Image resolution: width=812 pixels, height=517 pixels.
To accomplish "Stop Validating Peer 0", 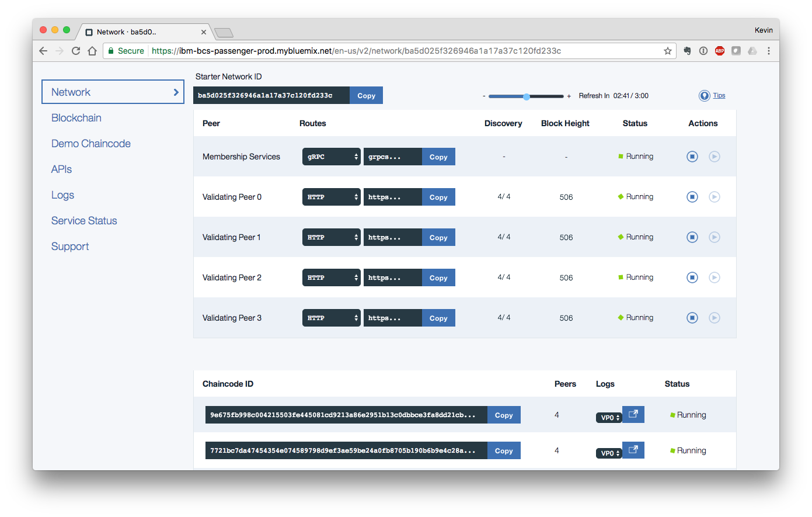I will point(692,197).
